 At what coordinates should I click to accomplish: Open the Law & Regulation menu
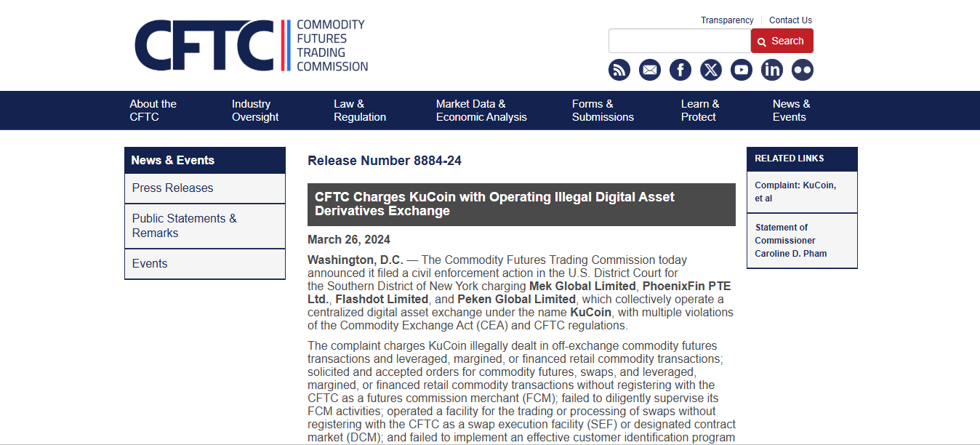click(x=360, y=111)
